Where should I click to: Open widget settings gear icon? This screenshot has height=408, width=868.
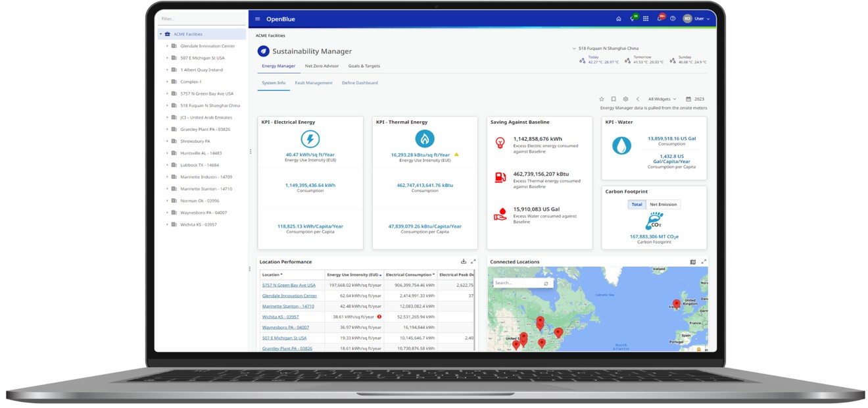(x=625, y=99)
